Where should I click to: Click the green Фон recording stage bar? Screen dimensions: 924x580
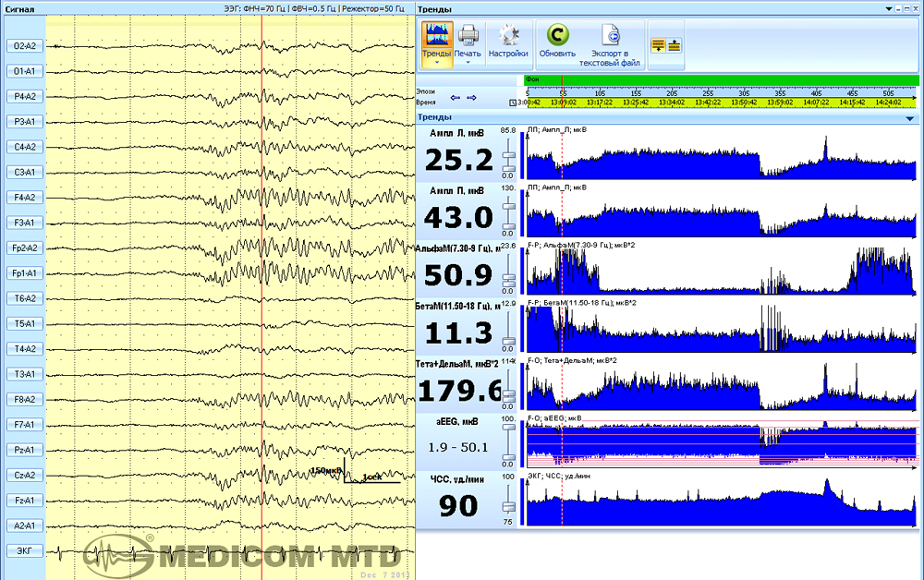click(x=722, y=79)
